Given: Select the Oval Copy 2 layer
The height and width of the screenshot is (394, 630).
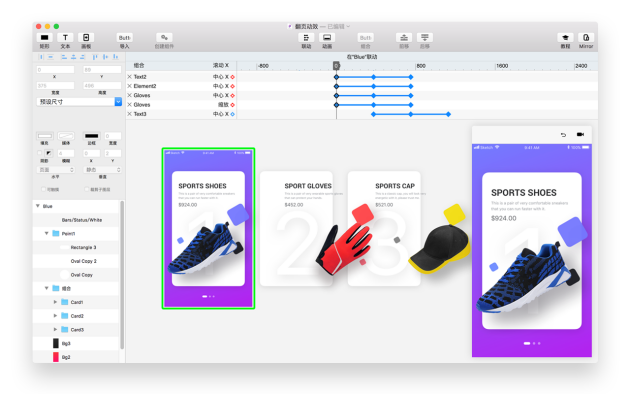Looking at the screenshot, I should [76, 261].
